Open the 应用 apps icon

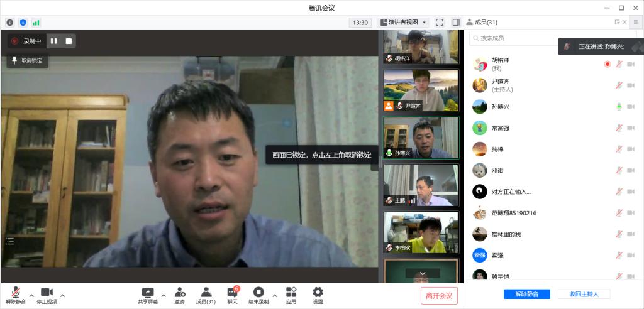point(291,295)
